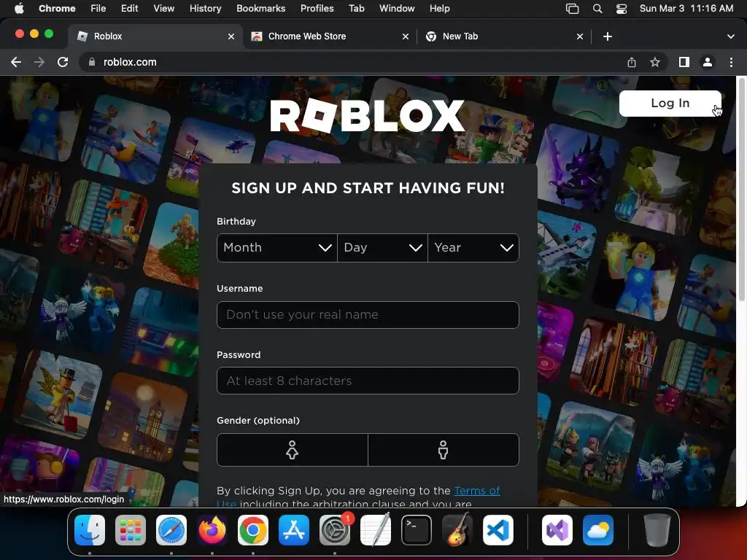
Task: Open the Help menu
Action: point(439,9)
